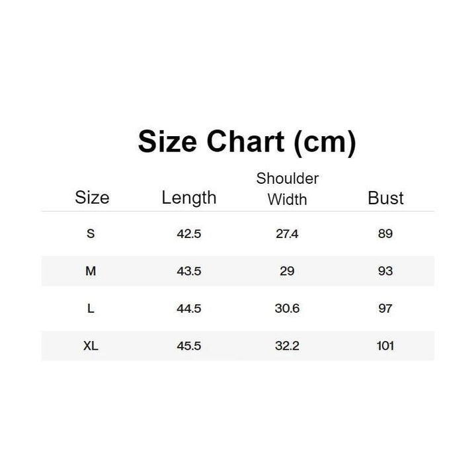Select length value 44.5
The height and width of the screenshot is (476, 476).
coord(189,309)
